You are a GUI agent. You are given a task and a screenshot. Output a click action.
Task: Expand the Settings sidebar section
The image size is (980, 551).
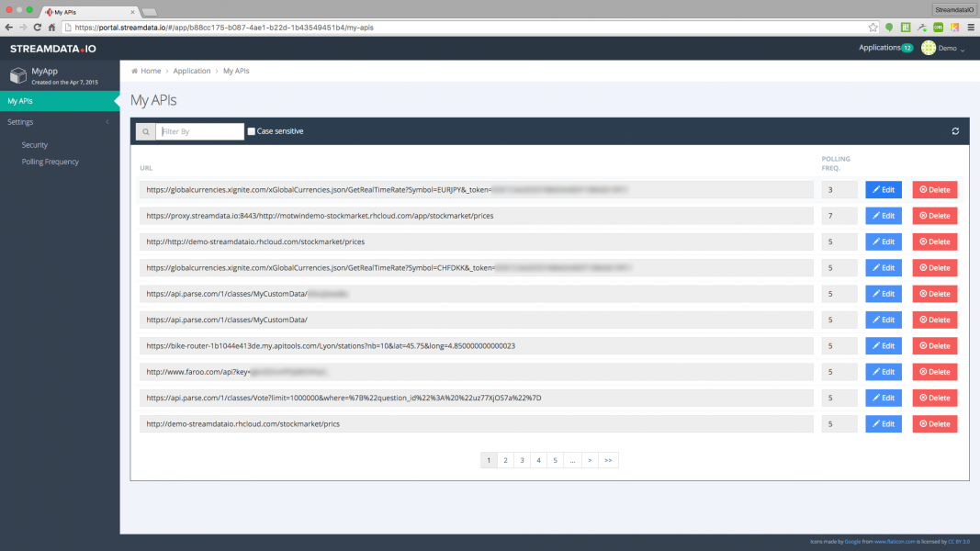point(60,122)
